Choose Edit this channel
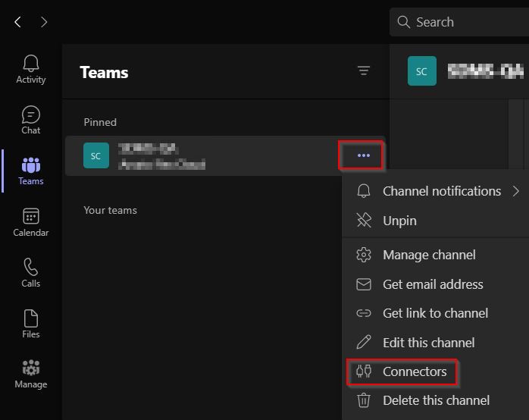This screenshot has width=529, height=420. click(435, 343)
